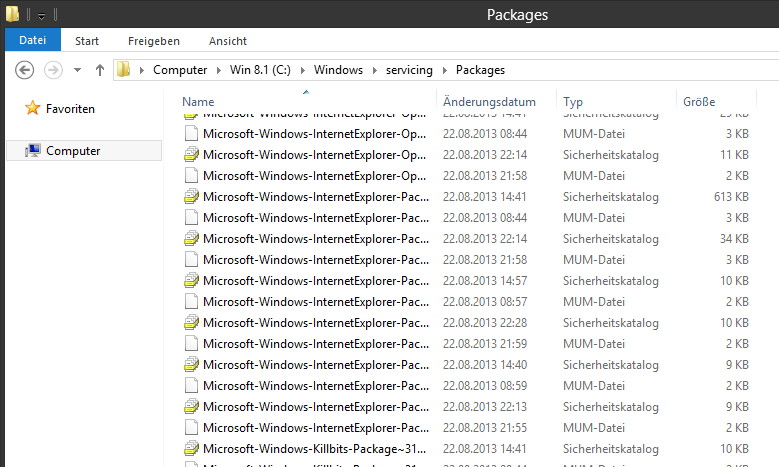
Task: Switch to the Freigeben ribbon tab
Action: (x=154, y=41)
